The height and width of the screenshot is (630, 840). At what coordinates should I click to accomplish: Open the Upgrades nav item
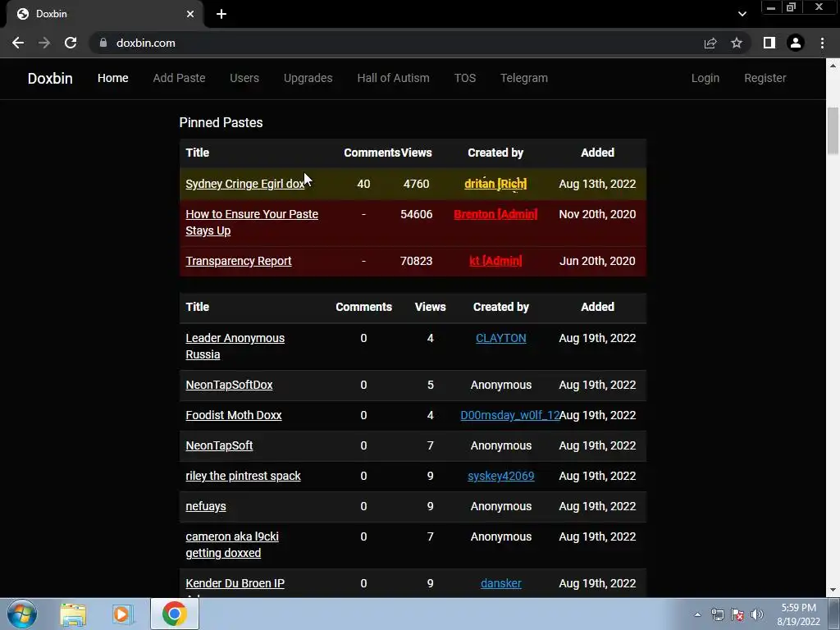[308, 78]
